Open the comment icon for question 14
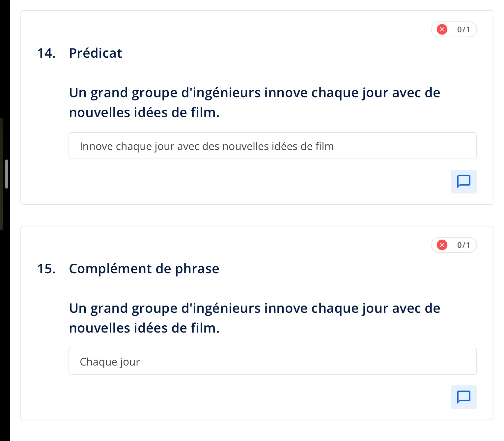 (x=463, y=182)
